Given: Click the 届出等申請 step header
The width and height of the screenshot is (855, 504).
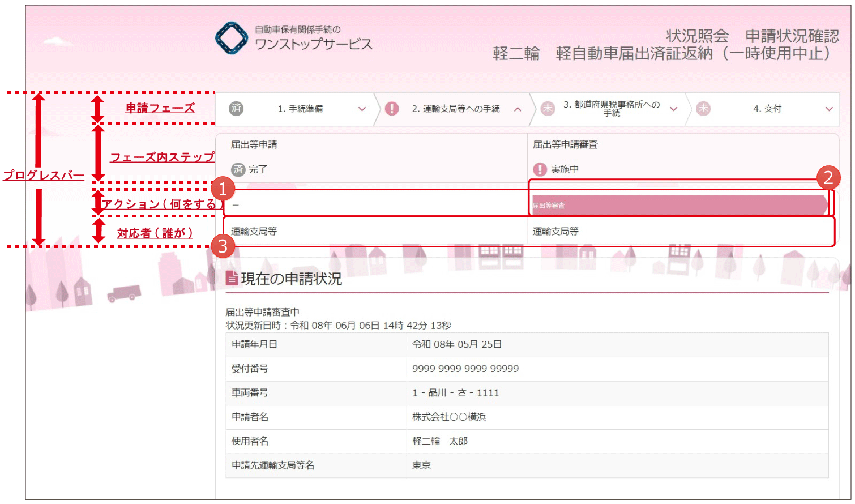Looking at the screenshot, I should (254, 145).
